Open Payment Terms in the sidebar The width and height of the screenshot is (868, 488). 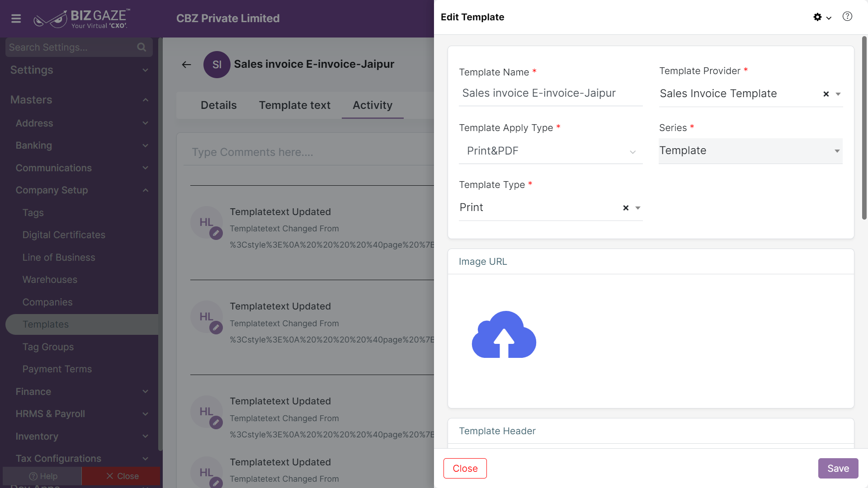(x=57, y=369)
